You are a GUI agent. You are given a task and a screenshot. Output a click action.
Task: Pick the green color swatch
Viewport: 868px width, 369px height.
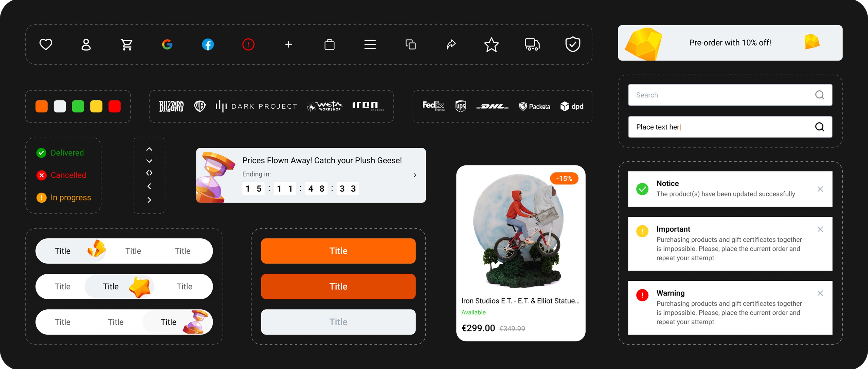click(78, 106)
